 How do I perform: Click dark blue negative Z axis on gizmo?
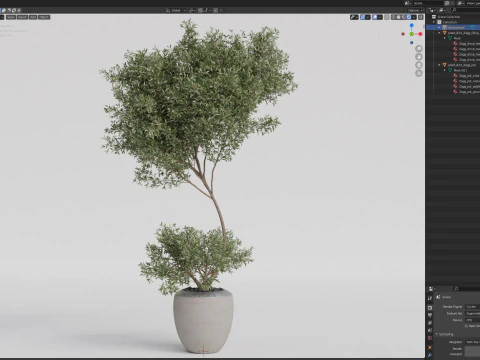pos(412,43)
